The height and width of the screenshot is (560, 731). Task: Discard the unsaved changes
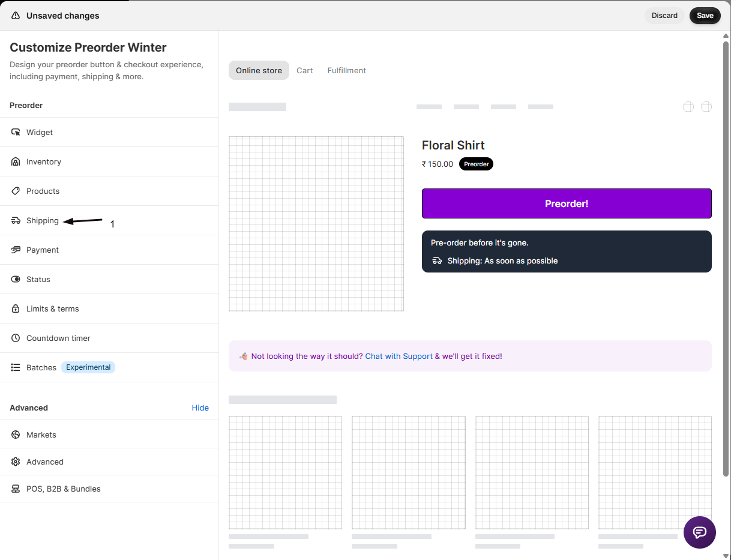coord(664,16)
